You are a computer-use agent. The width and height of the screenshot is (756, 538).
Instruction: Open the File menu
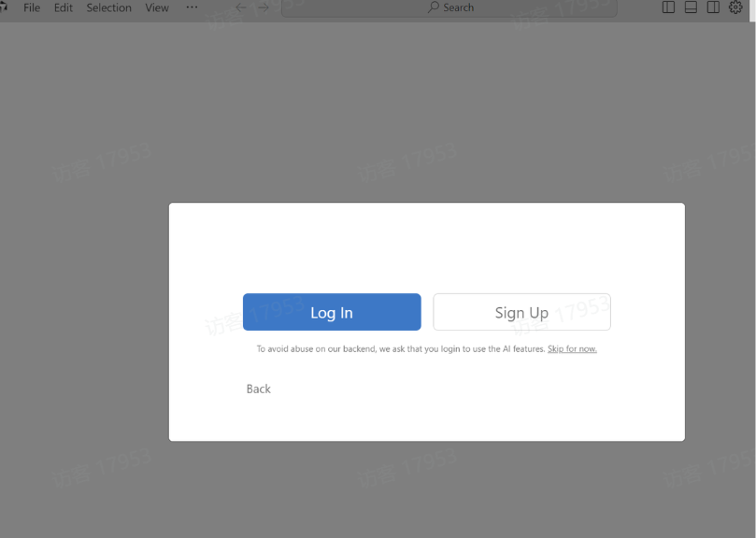[x=32, y=7]
